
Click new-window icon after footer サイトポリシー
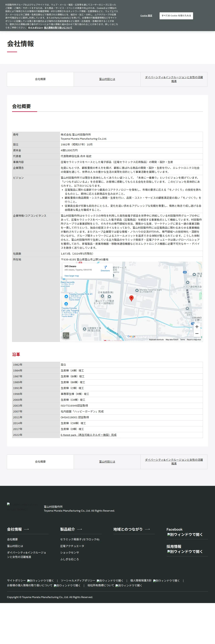pyautogui.click(x=41, y=581)
